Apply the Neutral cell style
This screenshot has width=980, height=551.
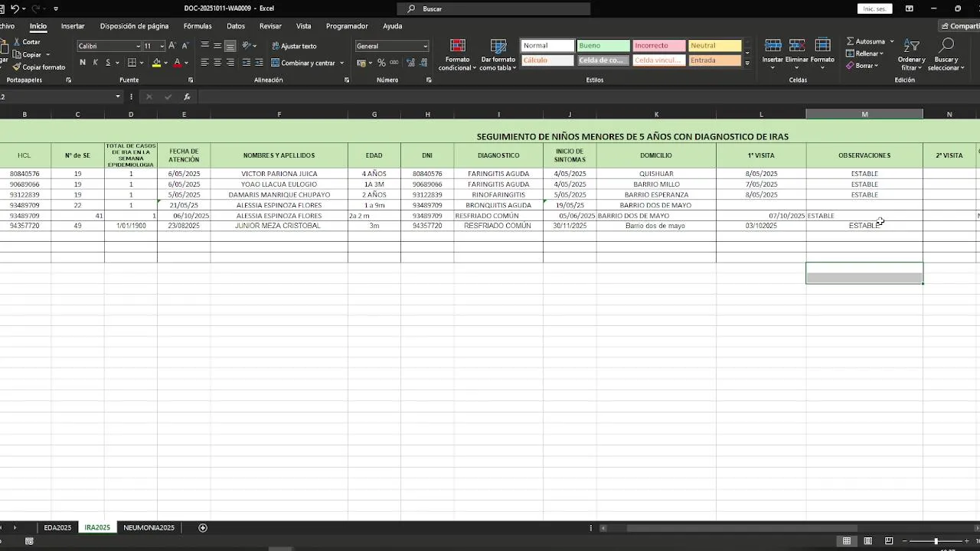pyautogui.click(x=714, y=46)
